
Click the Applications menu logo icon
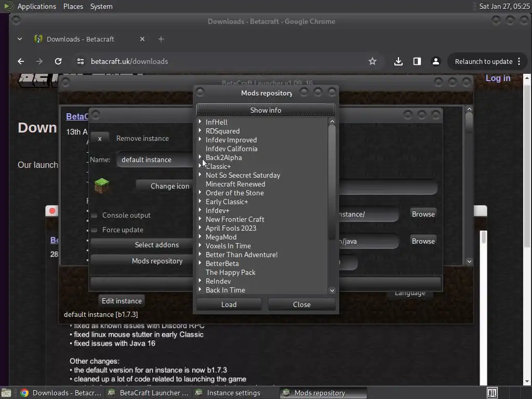(8, 6)
